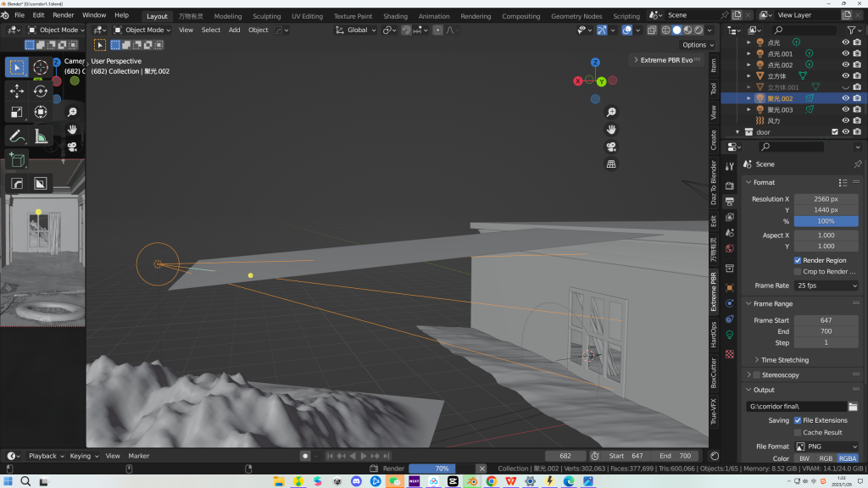
Task: Choose the combined Transform tool
Action: 41,113
